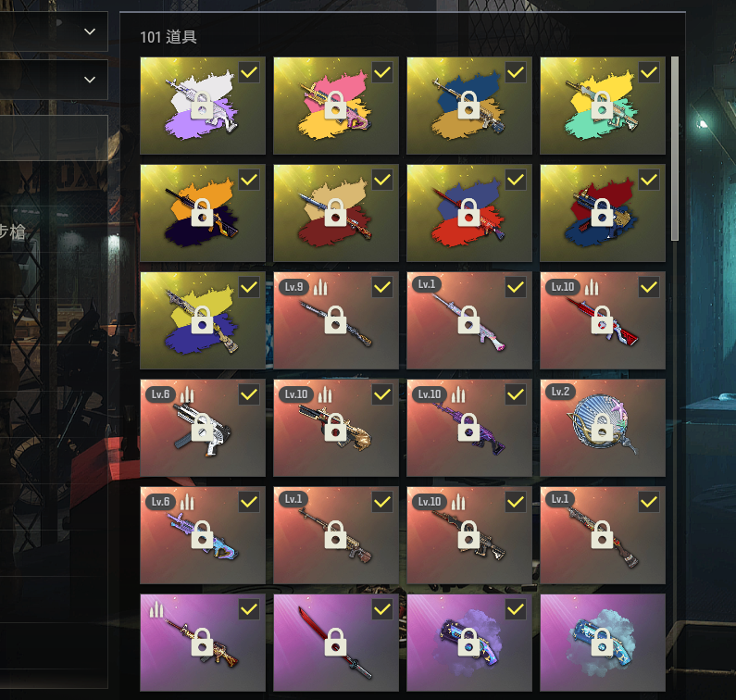Choose the Lv.10 purple rifle blueprint
The height and width of the screenshot is (700, 736).
point(469,428)
